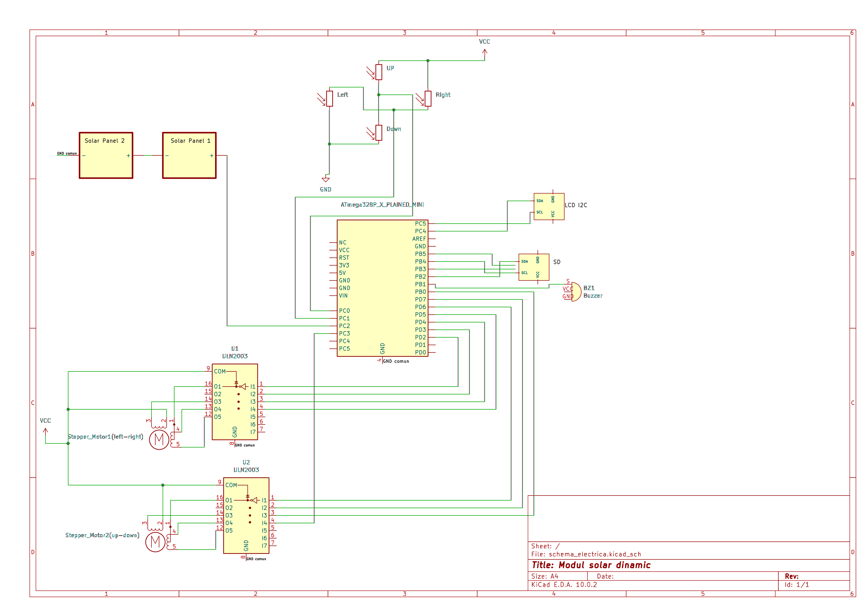Select the Solar Panel 1 block
The width and height of the screenshot is (868, 614).
tap(189, 155)
